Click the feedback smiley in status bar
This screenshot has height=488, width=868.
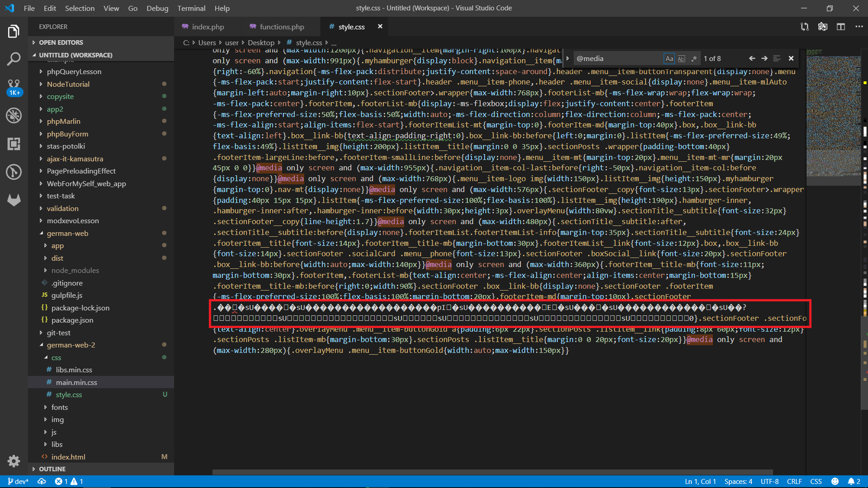pos(835,482)
